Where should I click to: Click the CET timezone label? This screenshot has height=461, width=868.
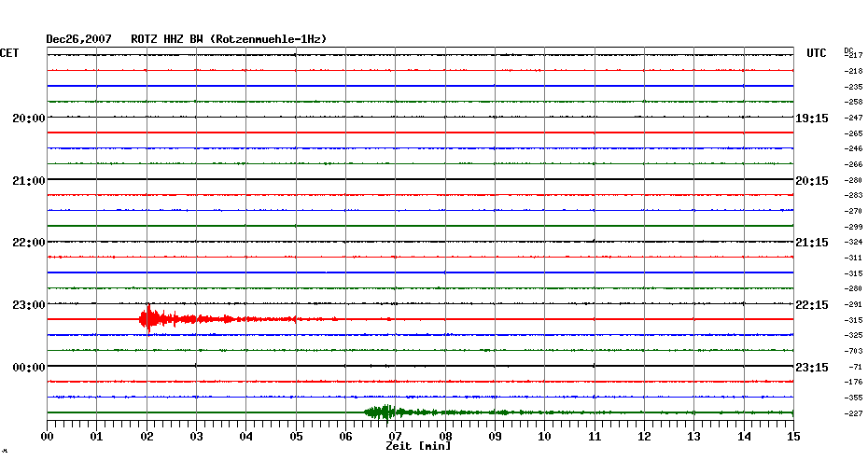click(x=9, y=53)
